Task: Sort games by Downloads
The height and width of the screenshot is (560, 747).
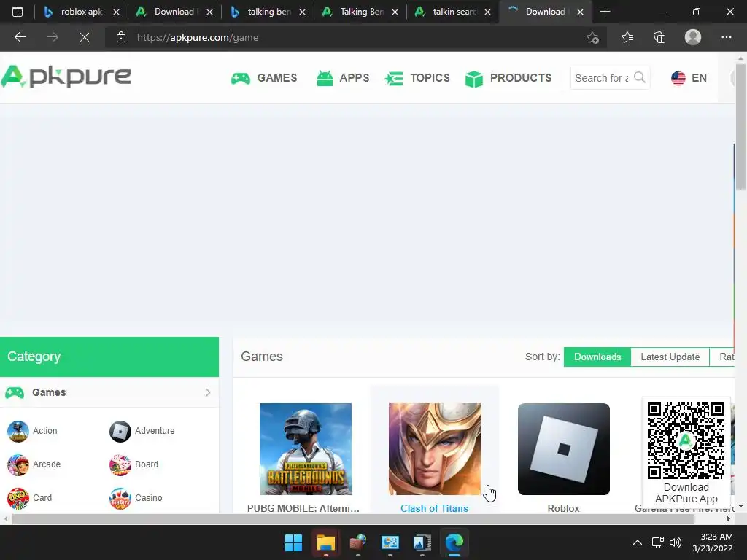Action: pos(597,357)
